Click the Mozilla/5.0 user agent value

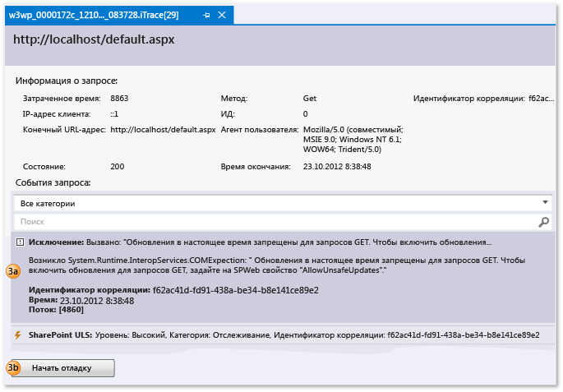coord(353,139)
